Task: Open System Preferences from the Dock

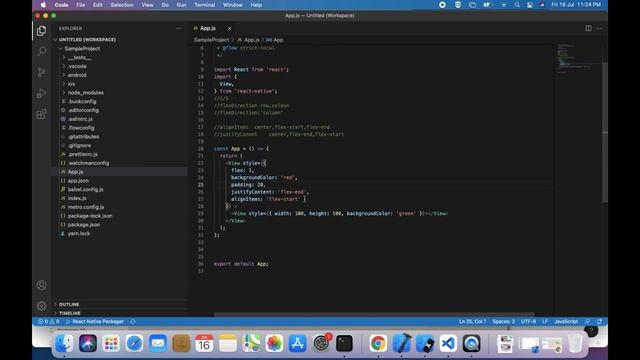Action: pos(321,343)
